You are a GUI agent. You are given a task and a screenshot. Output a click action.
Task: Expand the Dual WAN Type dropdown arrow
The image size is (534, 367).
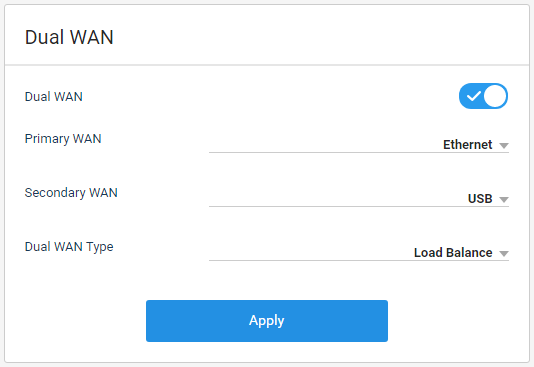(x=504, y=254)
